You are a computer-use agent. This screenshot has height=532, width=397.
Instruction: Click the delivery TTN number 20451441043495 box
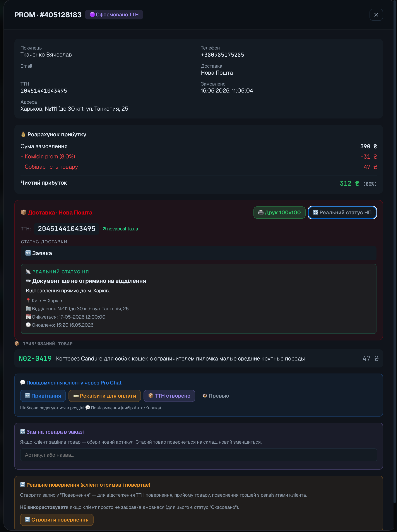[67, 229]
